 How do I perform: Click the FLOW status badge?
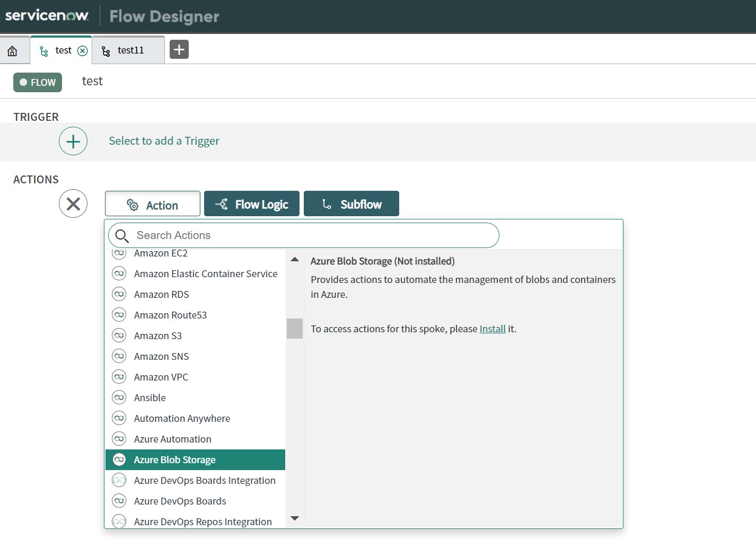[38, 82]
